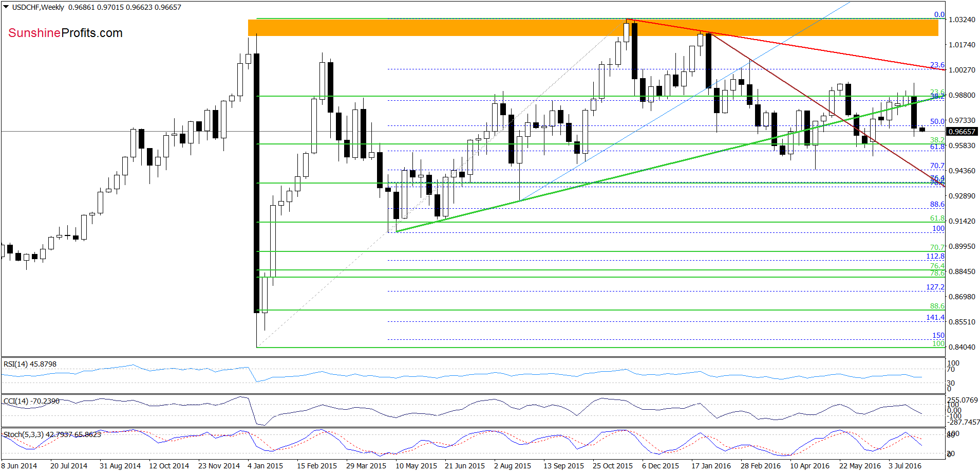Click the 10 May 2015 date label
The height and width of the screenshot is (473, 980).
click(x=416, y=466)
